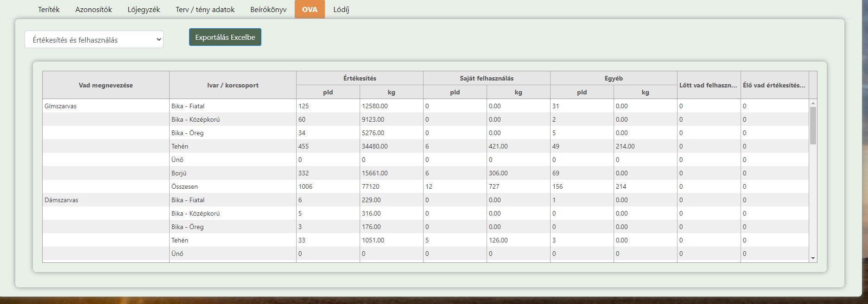Click the table's vertical scrollbar thumb
This screenshot has height=304, width=868.
click(813, 125)
